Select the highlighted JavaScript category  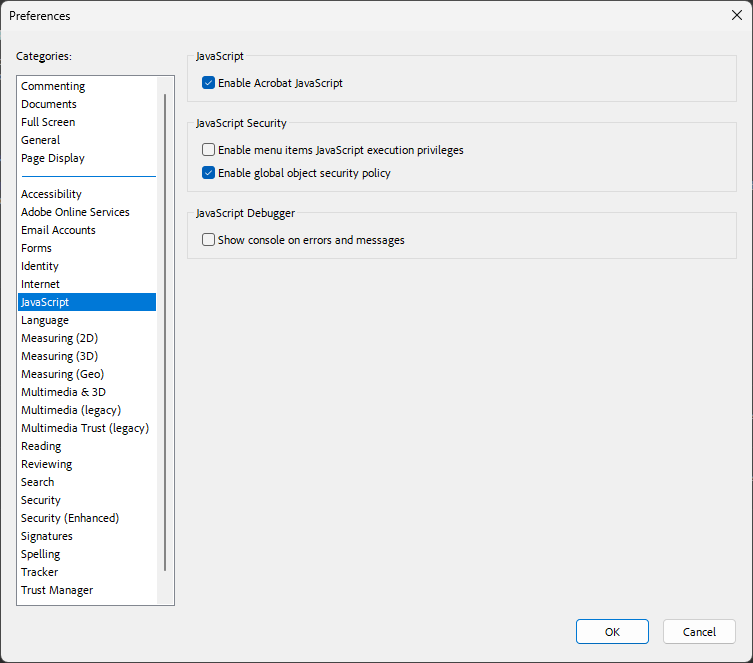click(87, 302)
